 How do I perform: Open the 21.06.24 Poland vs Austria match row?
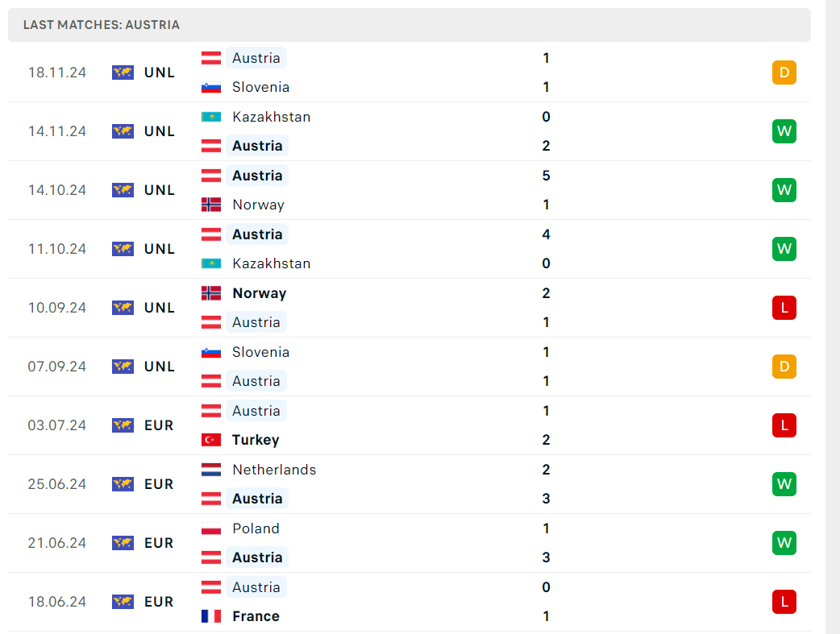410,543
